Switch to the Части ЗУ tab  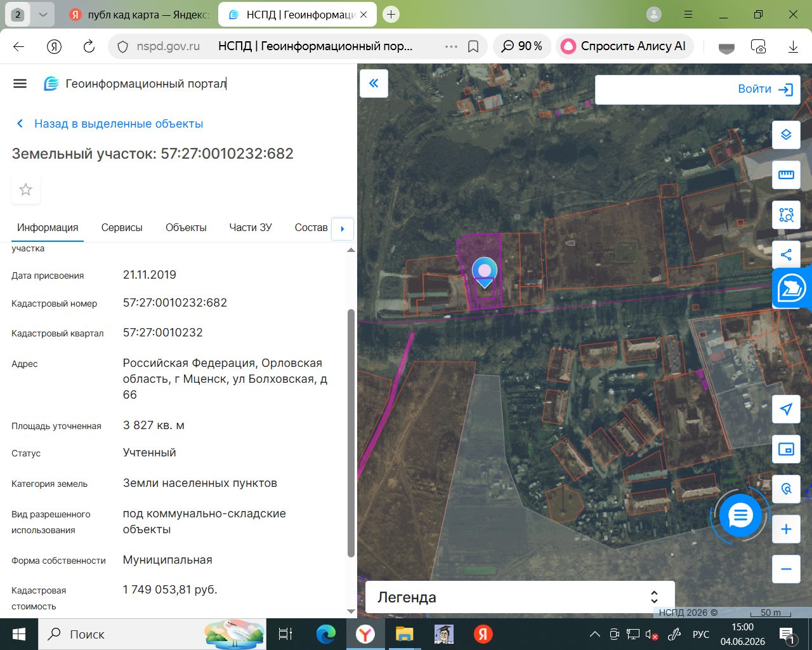251,227
